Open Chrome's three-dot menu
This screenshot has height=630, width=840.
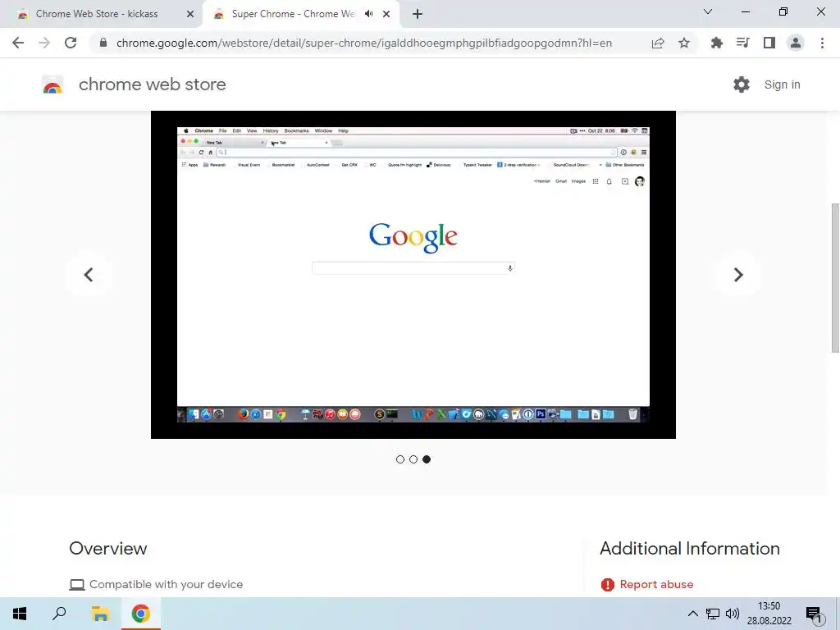822,43
